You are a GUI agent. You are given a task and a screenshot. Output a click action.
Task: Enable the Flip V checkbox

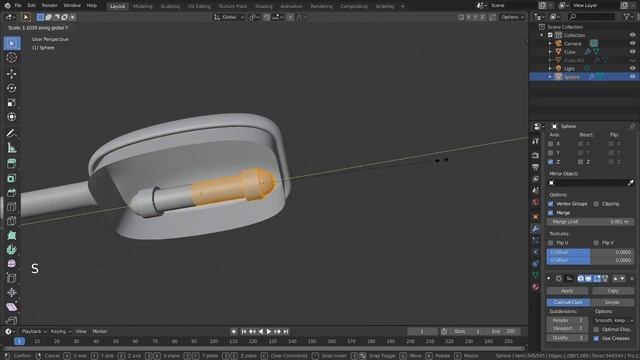pyautogui.click(x=596, y=243)
